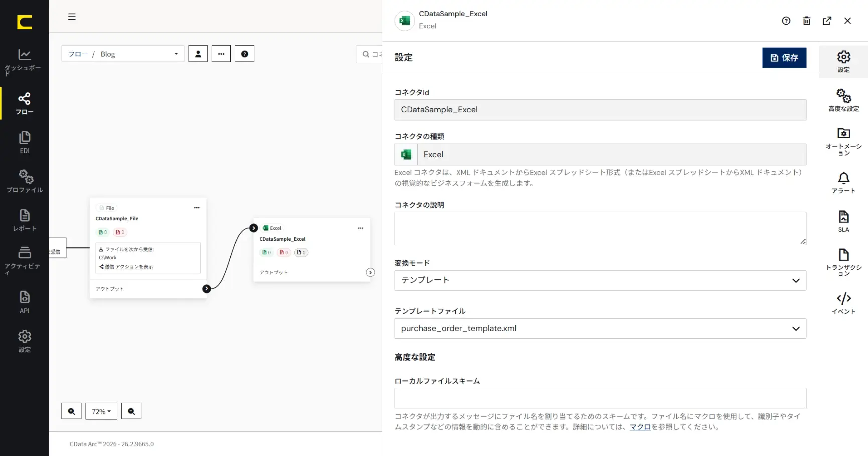
Task: Open API in the sidebar
Action: 24,302
